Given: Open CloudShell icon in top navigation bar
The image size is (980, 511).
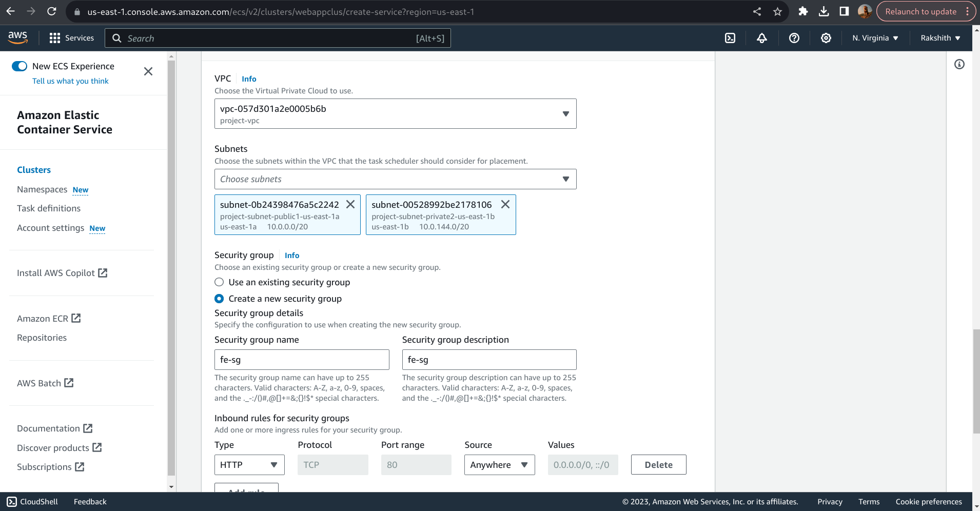Looking at the screenshot, I should (730, 38).
